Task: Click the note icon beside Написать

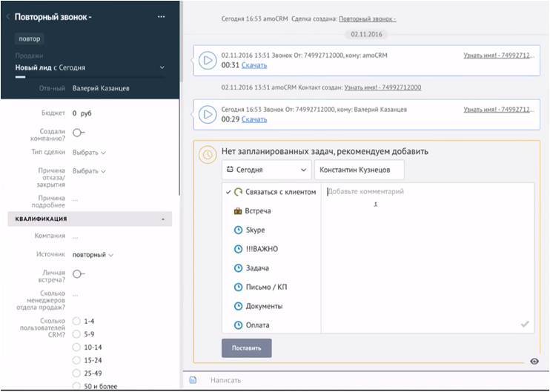Action: tap(193, 380)
